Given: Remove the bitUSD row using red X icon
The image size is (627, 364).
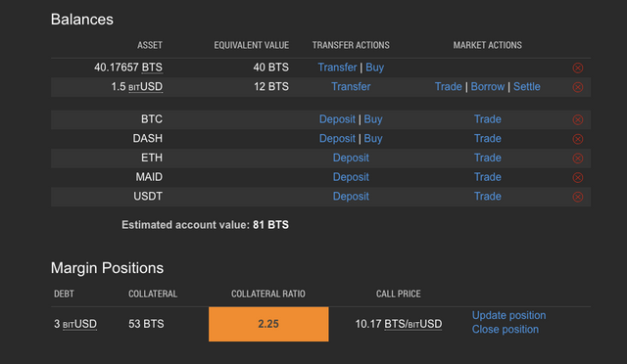Looking at the screenshot, I should 577,87.
